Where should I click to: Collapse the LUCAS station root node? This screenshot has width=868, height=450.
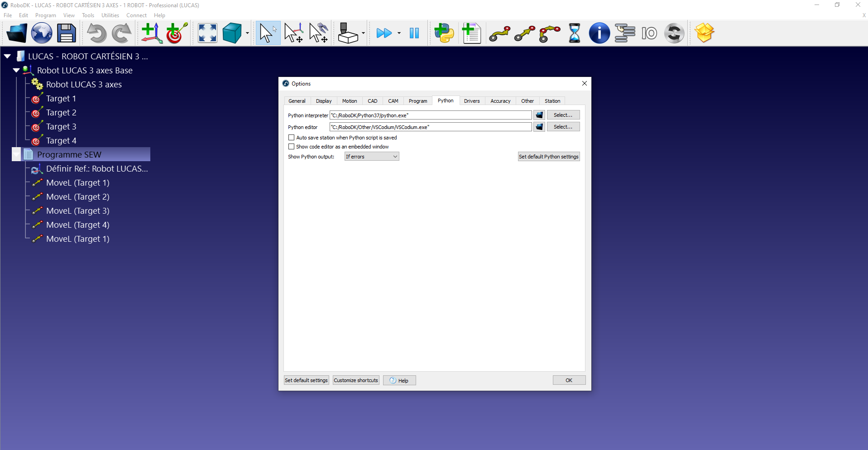pyautogui.click(x=8, y=57)
